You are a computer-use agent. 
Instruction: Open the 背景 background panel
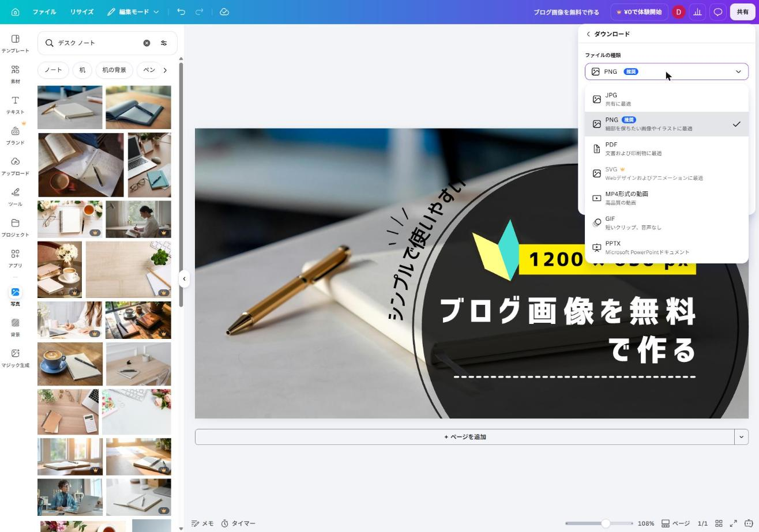(x=15, y=327)
